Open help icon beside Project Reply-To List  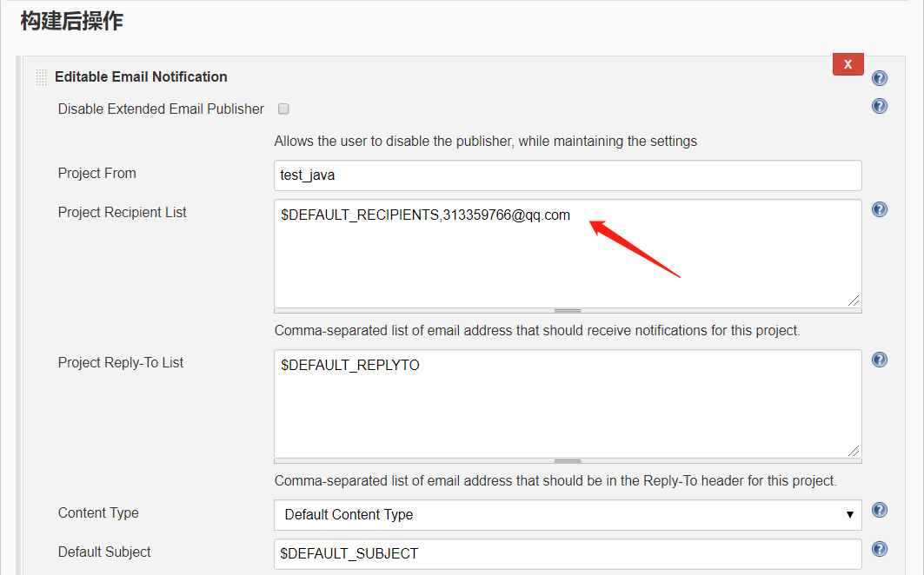[879, 360]
